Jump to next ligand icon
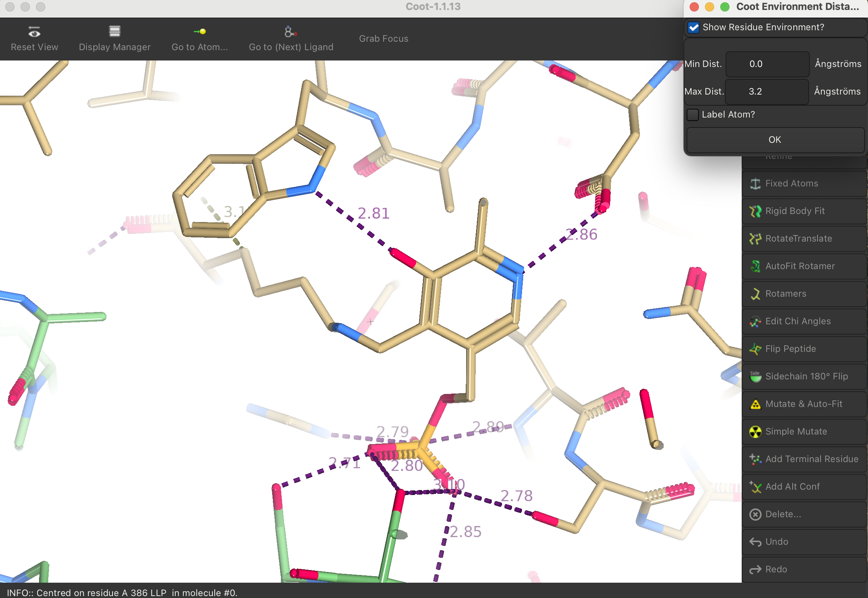The width and height of the screenshot is (868, 598). (290, 32)
